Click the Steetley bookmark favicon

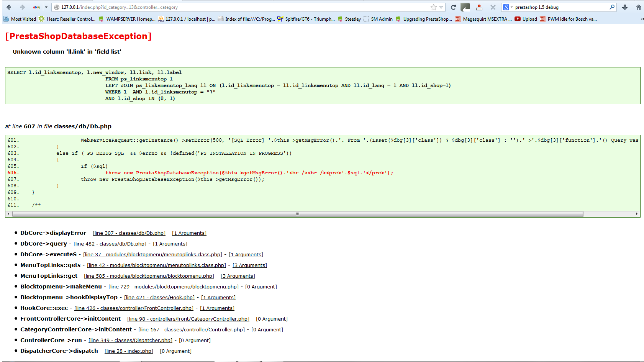[x=340, y=19]
